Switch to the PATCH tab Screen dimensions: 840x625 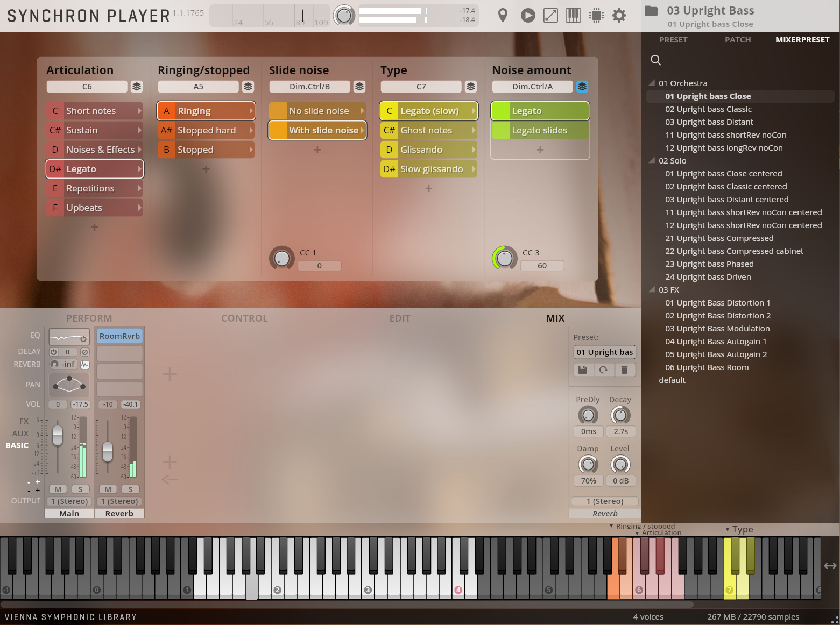coord(737,39)
